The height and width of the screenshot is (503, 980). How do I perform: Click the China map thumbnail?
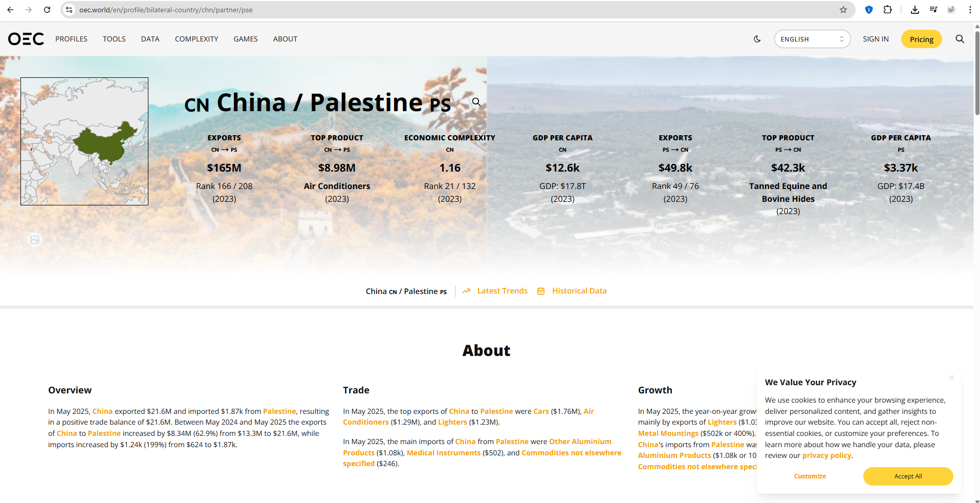(84, 141)
